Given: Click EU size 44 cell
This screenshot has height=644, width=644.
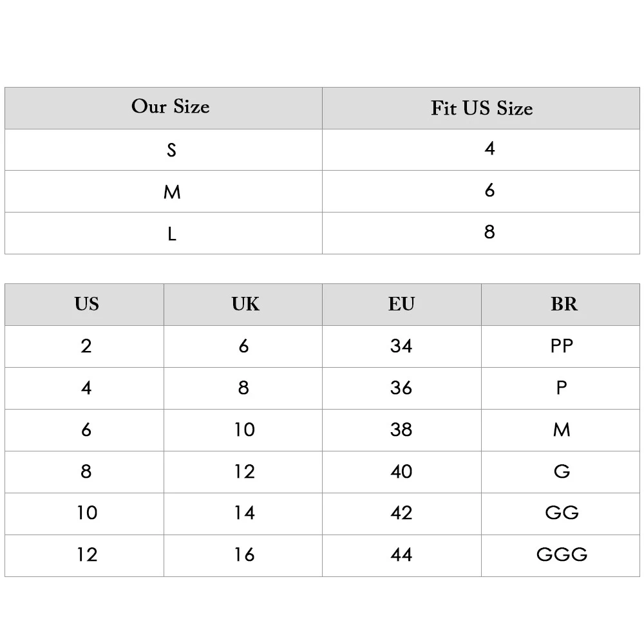Looking at the screenshot, I should (401, 554).
